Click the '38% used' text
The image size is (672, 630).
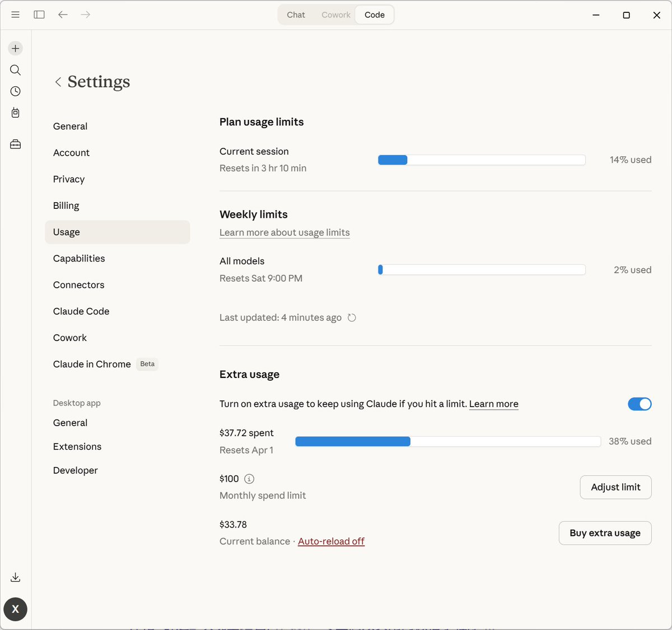point(630,441)
